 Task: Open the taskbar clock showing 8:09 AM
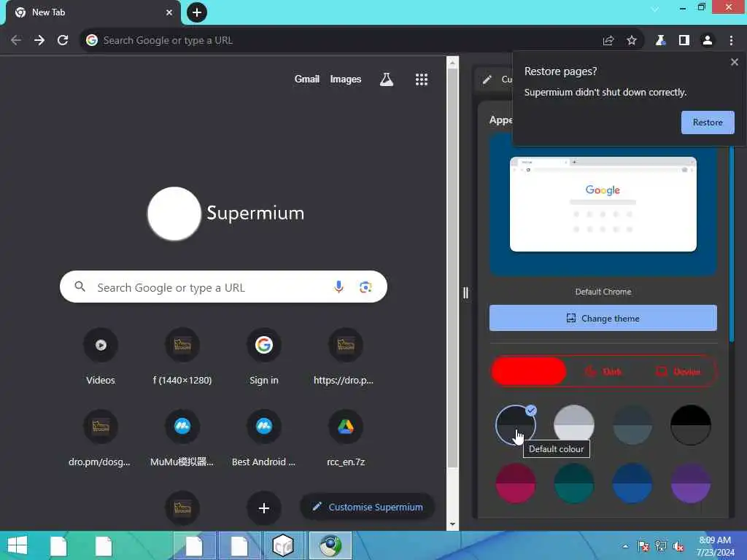tap(715, 545)
